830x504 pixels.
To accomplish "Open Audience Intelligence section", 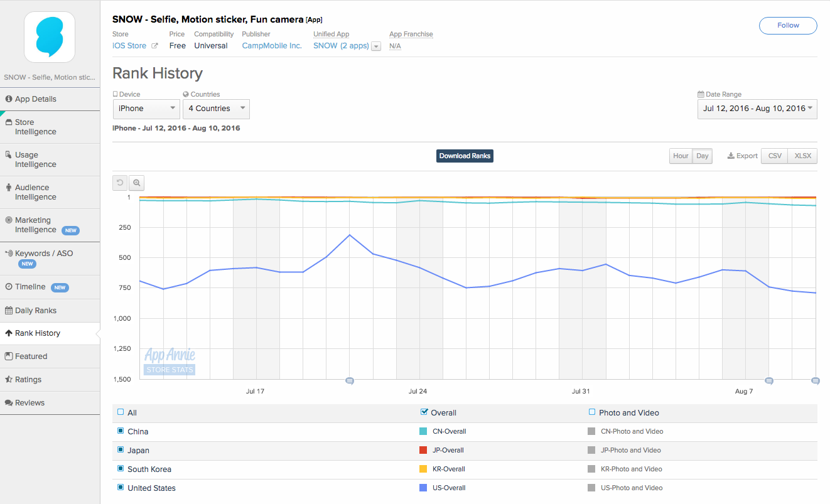I will (x=50, y=192).
